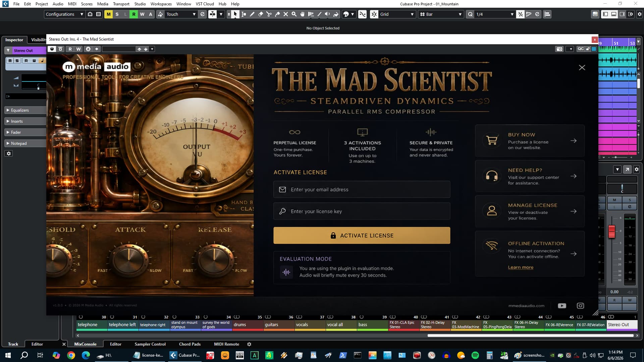644x362 pixels.
Task: Select the Object Selection arrow tool
Action: (235, 14)
